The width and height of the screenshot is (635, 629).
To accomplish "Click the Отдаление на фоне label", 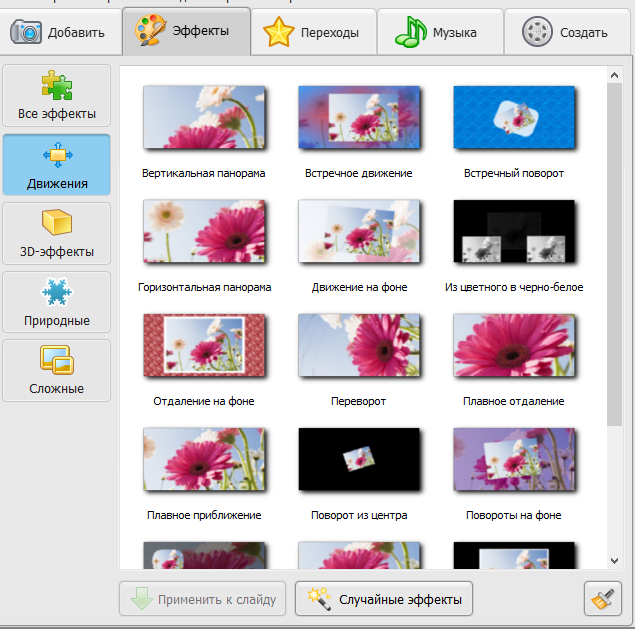I will point(204,401).
